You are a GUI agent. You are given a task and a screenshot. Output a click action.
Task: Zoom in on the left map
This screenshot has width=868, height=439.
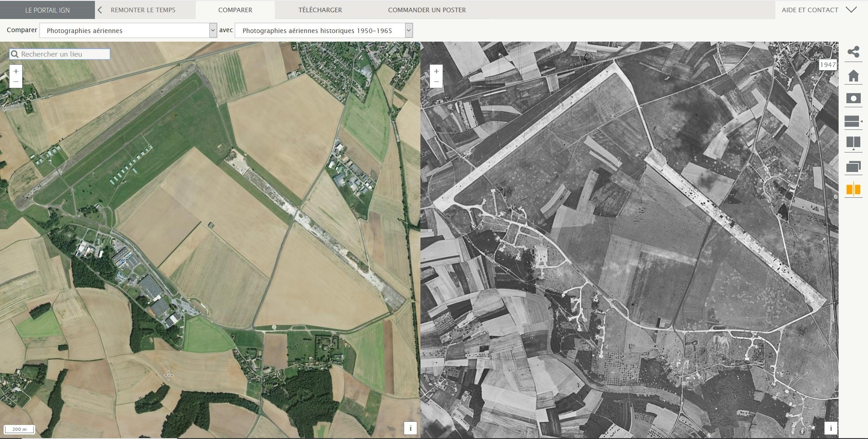16,71
